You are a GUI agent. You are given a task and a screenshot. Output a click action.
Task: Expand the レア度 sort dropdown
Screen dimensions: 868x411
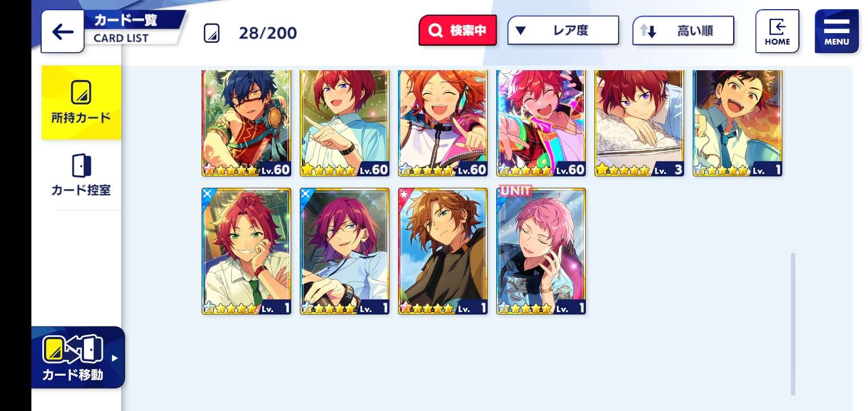coord(563,30)
